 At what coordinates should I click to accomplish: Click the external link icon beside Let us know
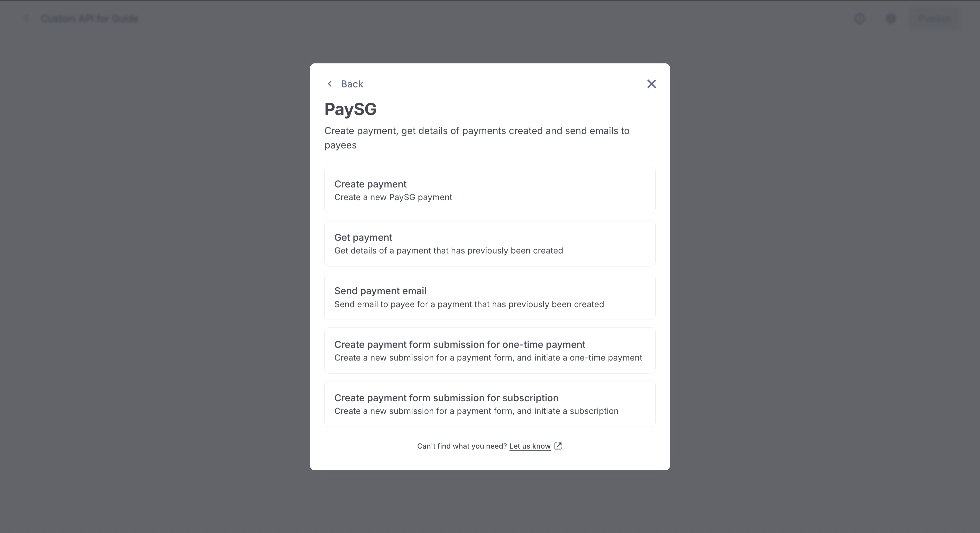click(x=558, y=446)
